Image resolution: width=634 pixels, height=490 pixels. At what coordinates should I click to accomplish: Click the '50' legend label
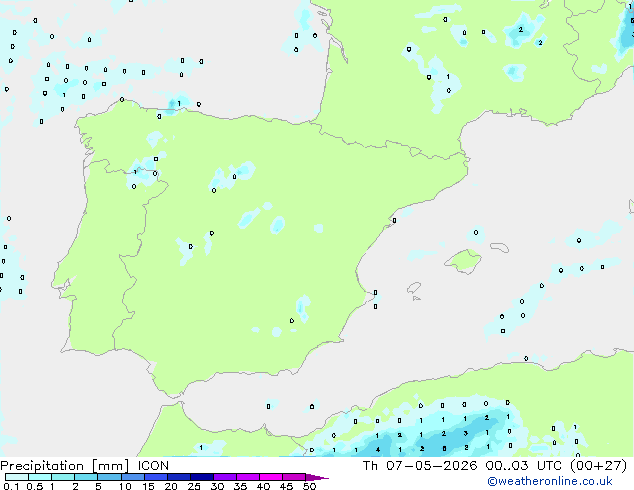click(x=310, y=486)
